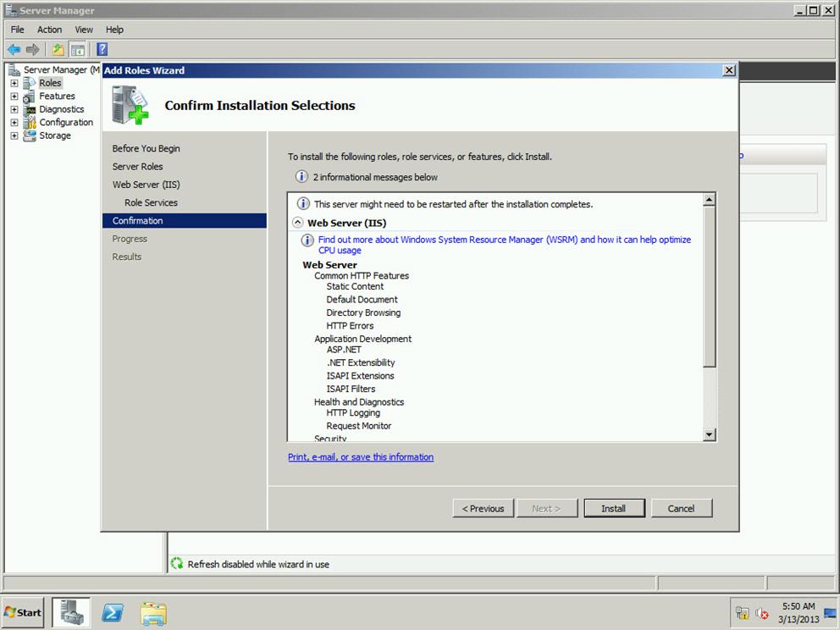Expand the Storage tree node
This screenshot has height=630, width=840.
point(14,135)
